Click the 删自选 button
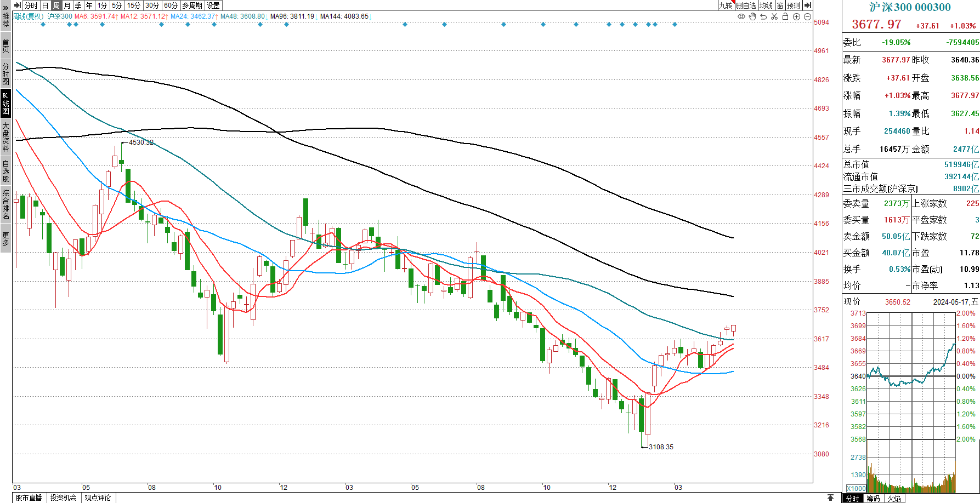The image size is (980, 503). (x=746, y=5)
